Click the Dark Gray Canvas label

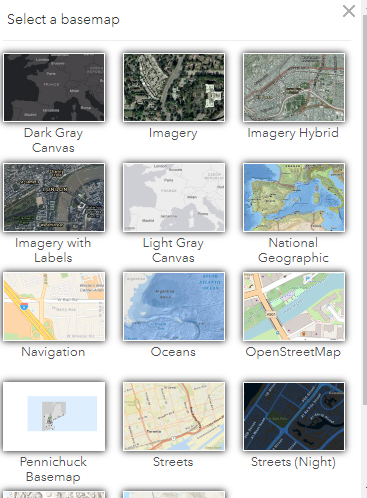pyautogui.click(x=53, y=140)
